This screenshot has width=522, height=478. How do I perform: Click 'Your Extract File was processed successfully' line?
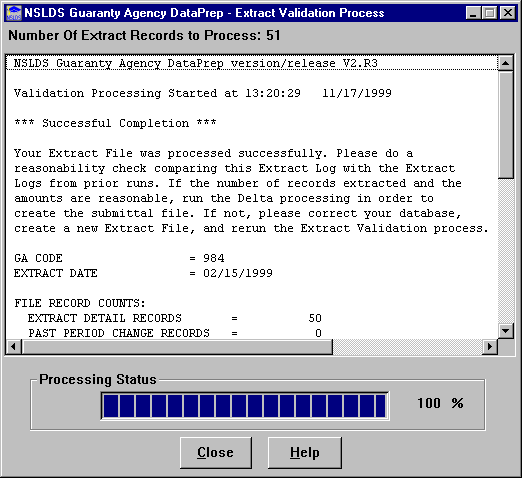point(214,153)
